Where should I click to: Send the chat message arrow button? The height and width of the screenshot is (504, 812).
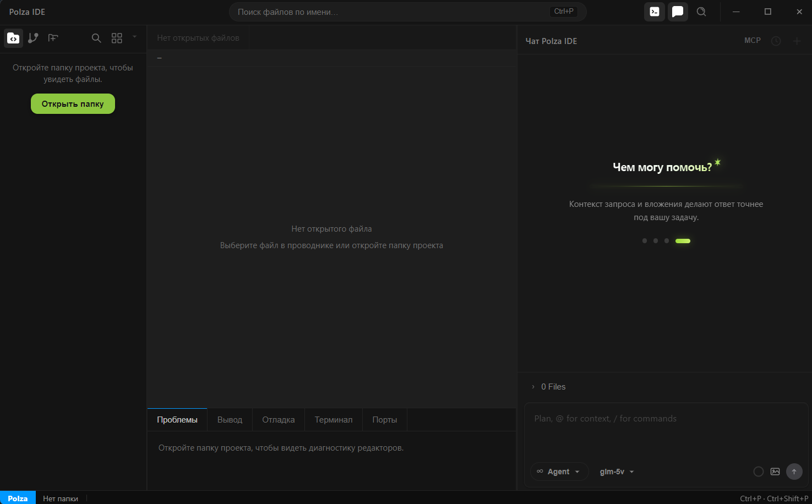(794, 472)
